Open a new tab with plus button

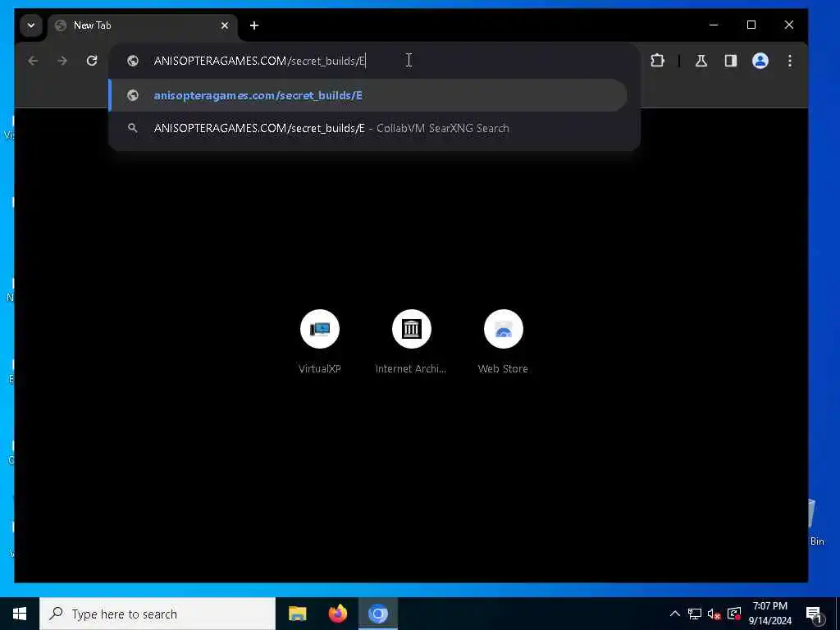click(254, 25)
